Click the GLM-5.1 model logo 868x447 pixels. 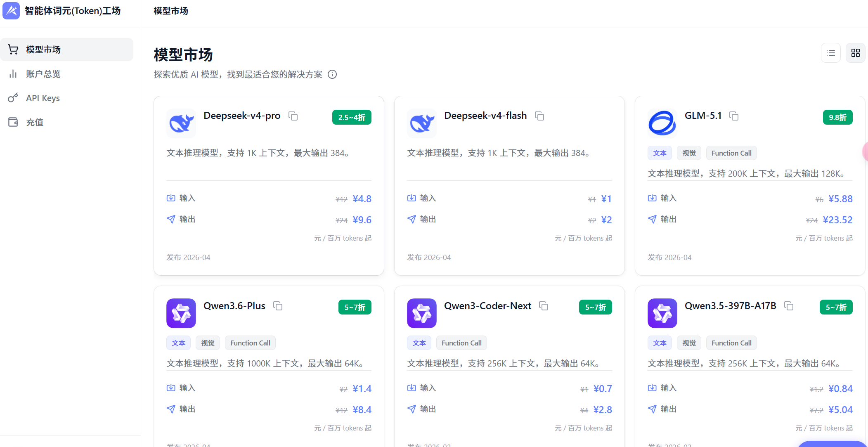coord(662,123)
